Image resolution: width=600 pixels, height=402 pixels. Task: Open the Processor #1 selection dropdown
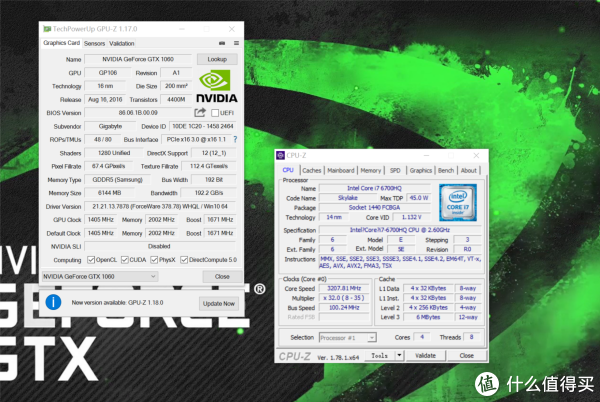[x=348, y=337]
